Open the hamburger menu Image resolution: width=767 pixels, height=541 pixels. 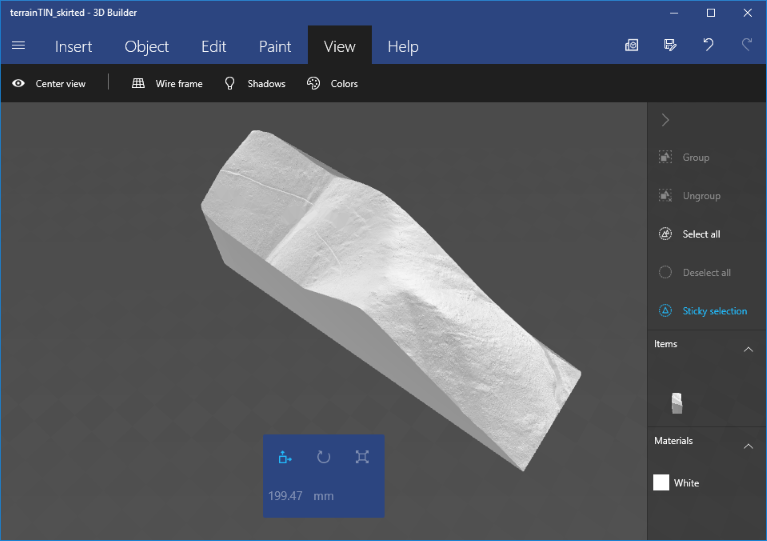tap(18, 46)
